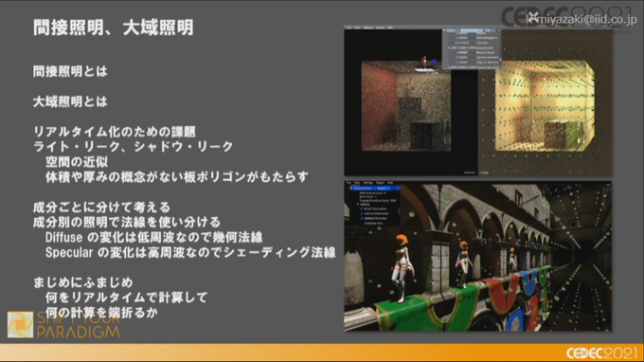Screen dimensions: 644x362
Task: Click the CEDEC2021 logo in orange footer
Action: click(x=601, y=353)
